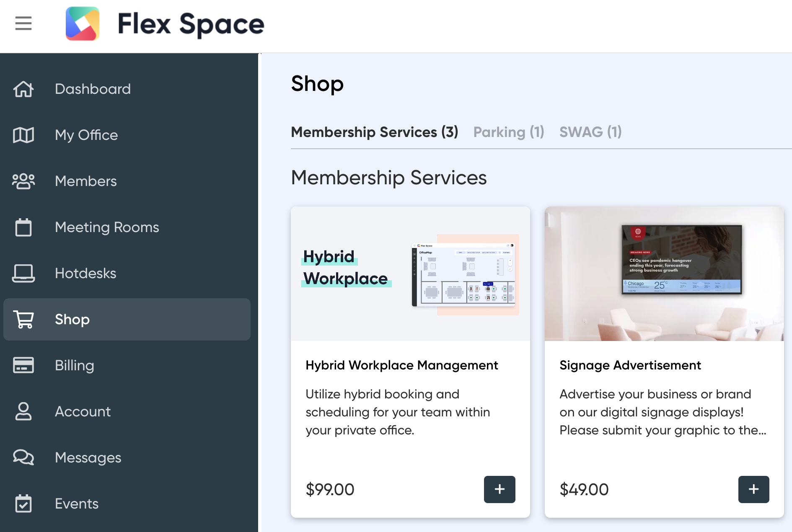792x532 pixels.
Task: Add Signage Advertisement with plus button
Action: point(753,489)
